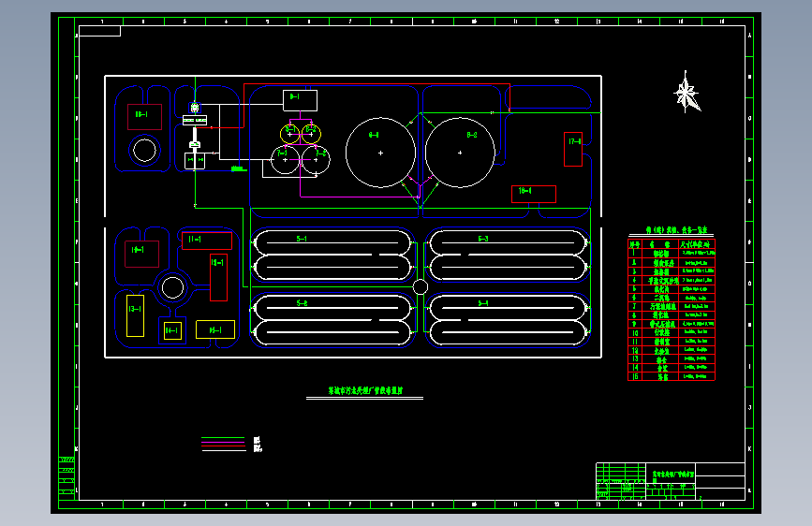Click the 5-2 oxidation ditch label
The width and height of the screenshot is (812, 526).
(302, 303)
